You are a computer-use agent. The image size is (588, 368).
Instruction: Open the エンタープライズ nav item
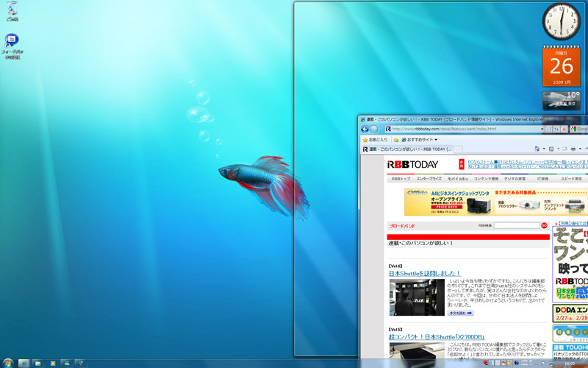(x=429, y=179)
